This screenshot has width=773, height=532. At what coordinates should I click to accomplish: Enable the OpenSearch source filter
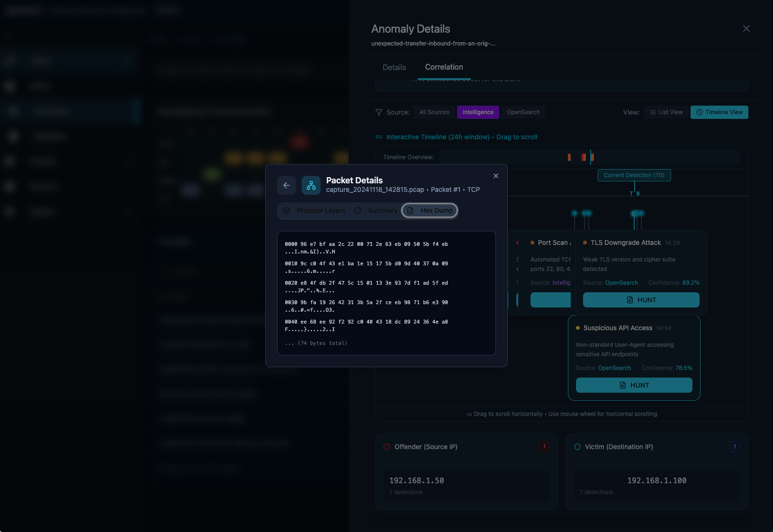523,112
